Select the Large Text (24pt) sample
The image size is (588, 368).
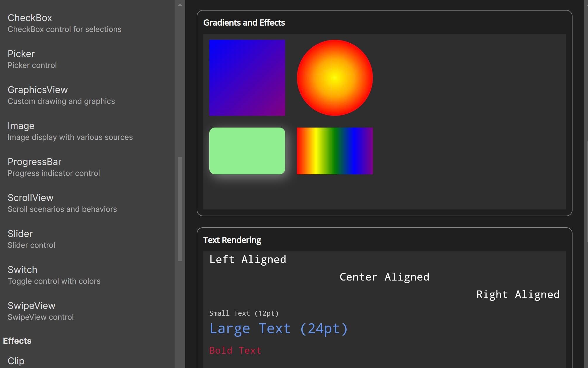279,328
